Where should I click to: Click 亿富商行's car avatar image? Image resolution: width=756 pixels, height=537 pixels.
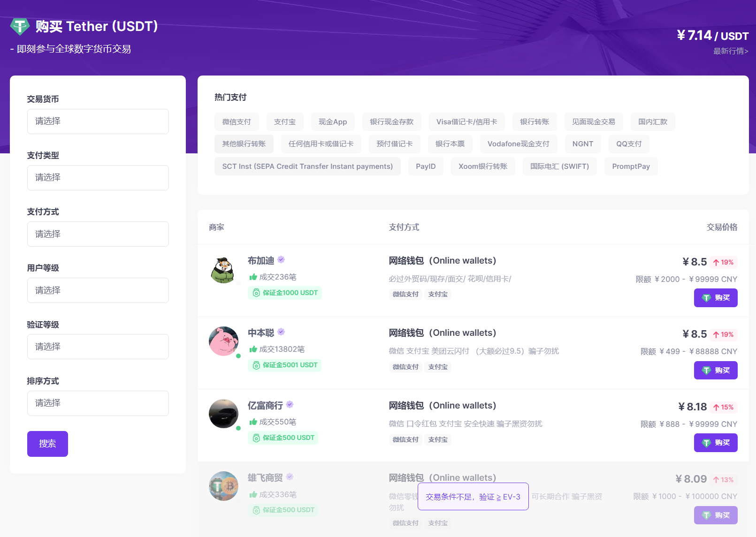(x=223, y=414)
